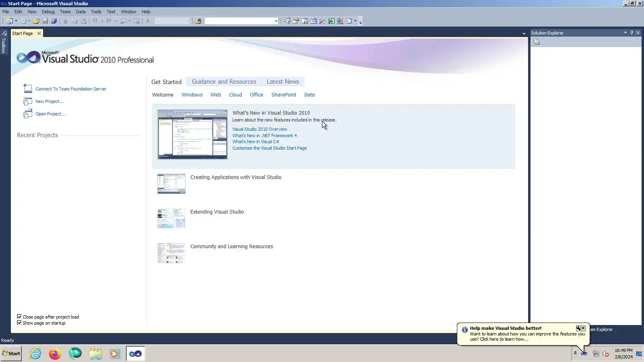Expand the collapsed Toolbox side tab

click(x=4, y=42)
